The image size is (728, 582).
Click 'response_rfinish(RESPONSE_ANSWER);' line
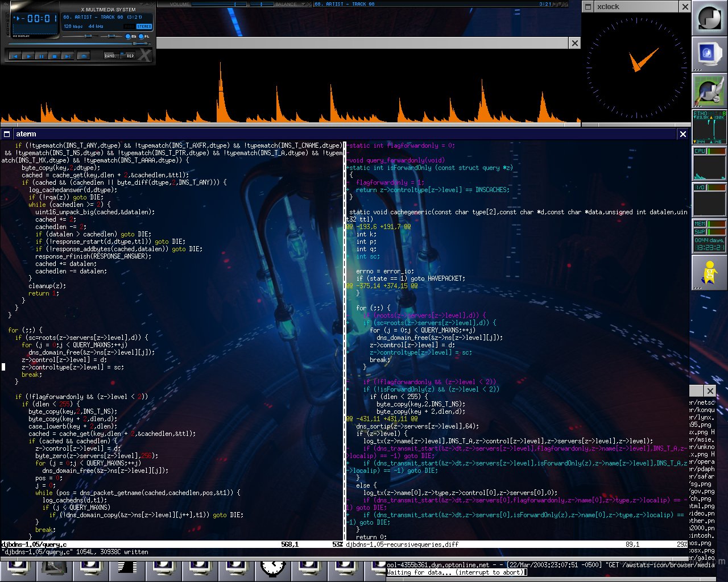point(93,256)
